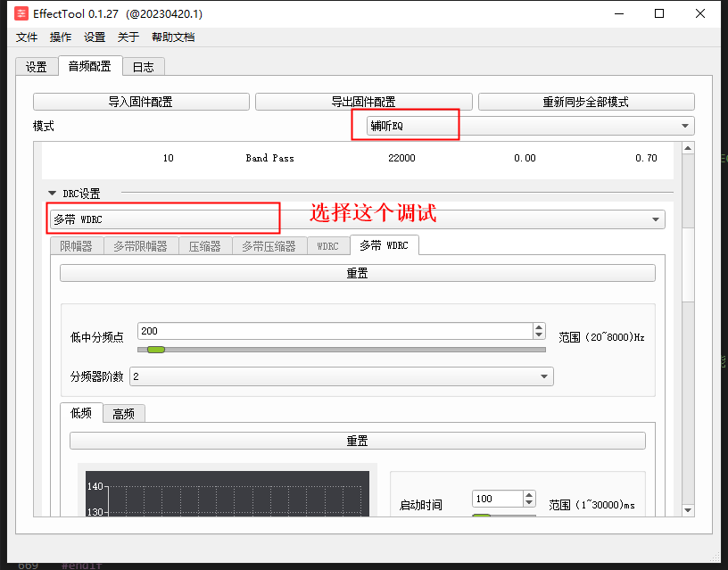The height and width of the screenshot is (570, 728).
Task: Switch to the 低频 band tab
Action: (x=81, y=413)
